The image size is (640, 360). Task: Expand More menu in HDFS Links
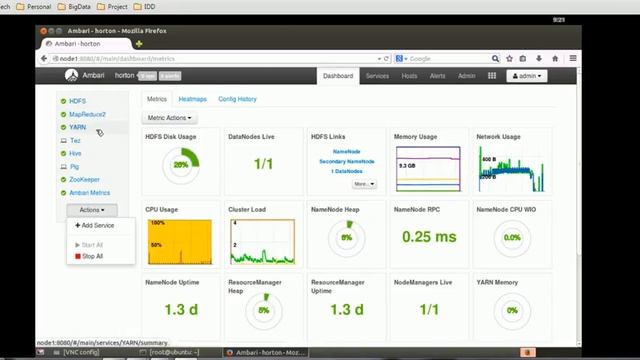pyautogui.click(x=364, y=184)
